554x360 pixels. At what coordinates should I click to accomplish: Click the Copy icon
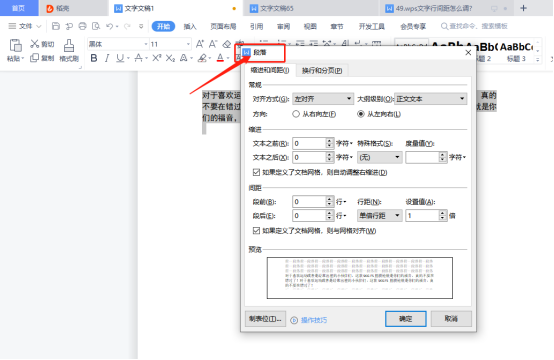[x=35, y=58]
